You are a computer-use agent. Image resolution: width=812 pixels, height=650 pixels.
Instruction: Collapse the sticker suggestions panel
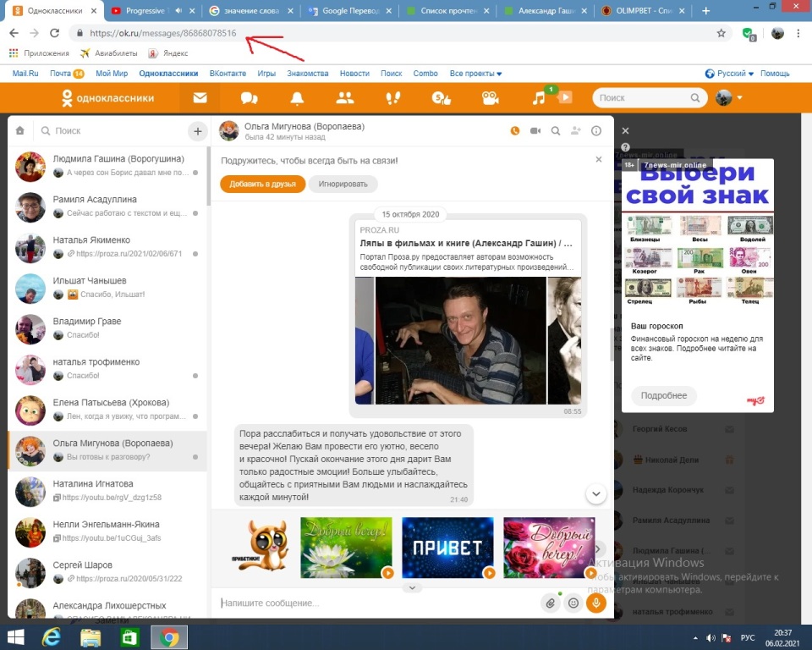click(x=412, y=588)
